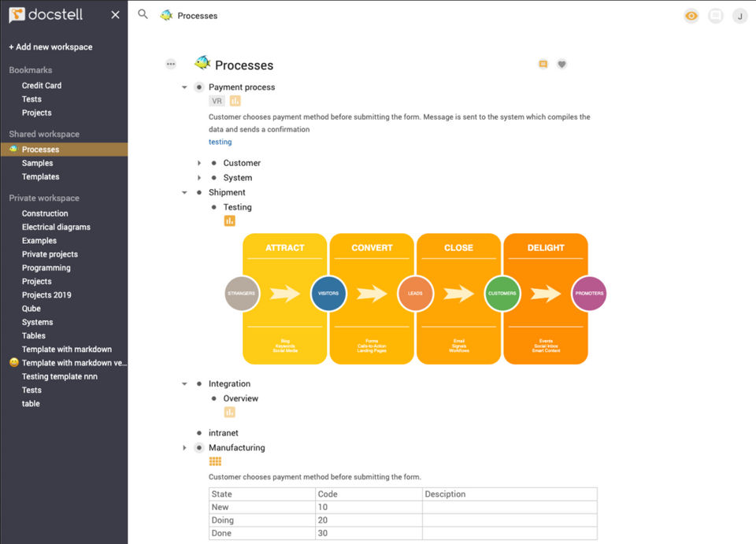
Task: Click the bullet of Payment process
Action: (x=198, y=87)
